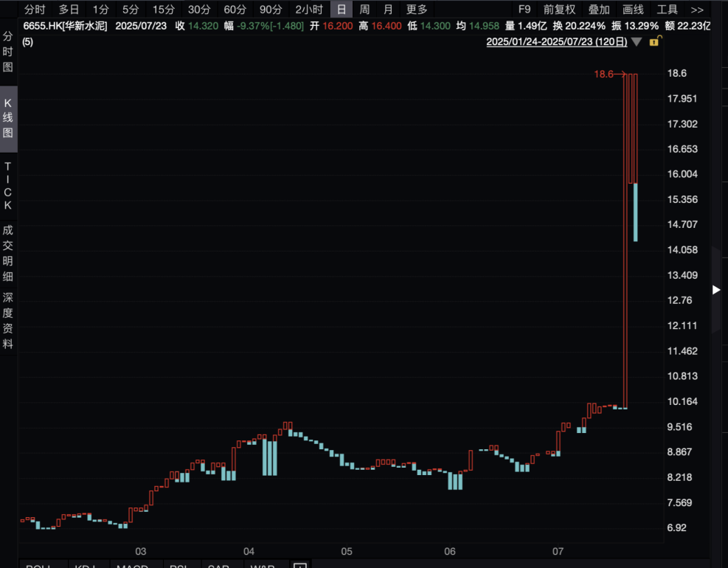The image size is (728, 568).
Task: Open the 分时图 side panel tab
Action: click(x=8, y=52)
